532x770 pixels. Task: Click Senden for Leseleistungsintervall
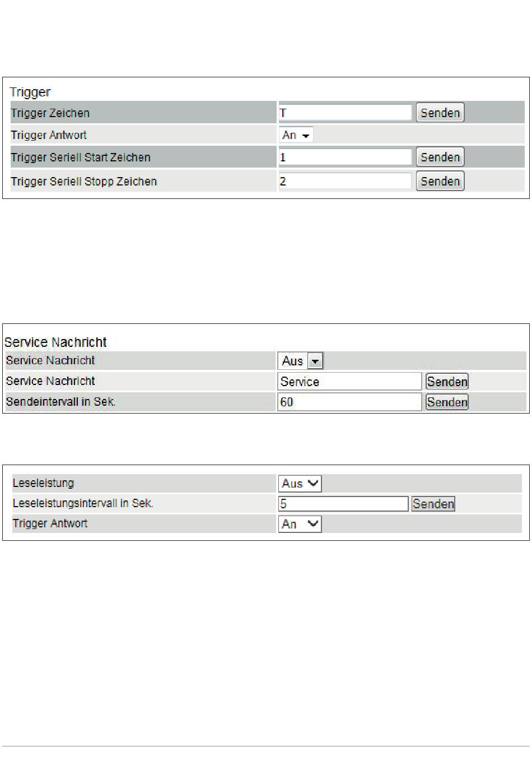(x=433, y=504)
